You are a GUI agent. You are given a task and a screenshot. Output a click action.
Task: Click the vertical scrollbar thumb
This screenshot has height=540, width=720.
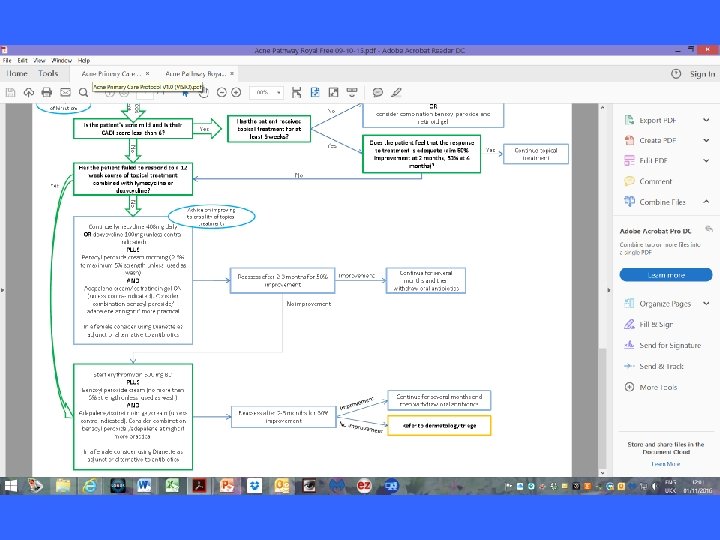[x=602, y=409]
